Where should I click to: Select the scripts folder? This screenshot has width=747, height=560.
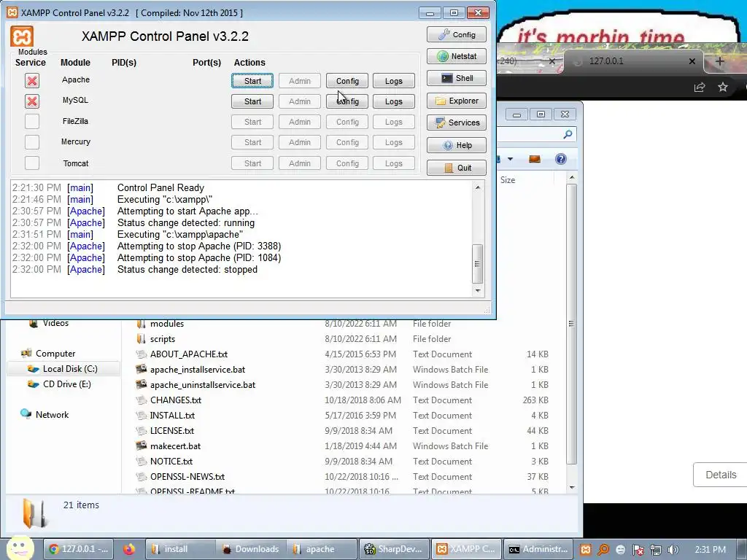163,339
